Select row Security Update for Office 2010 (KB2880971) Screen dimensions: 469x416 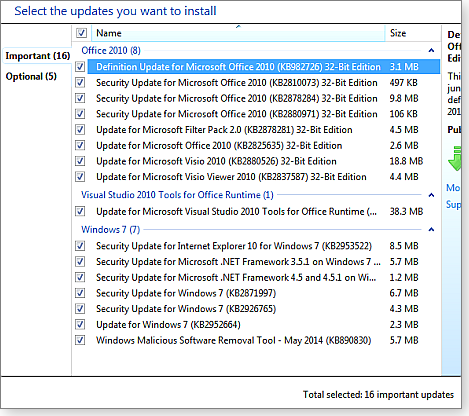coord(264,114)
